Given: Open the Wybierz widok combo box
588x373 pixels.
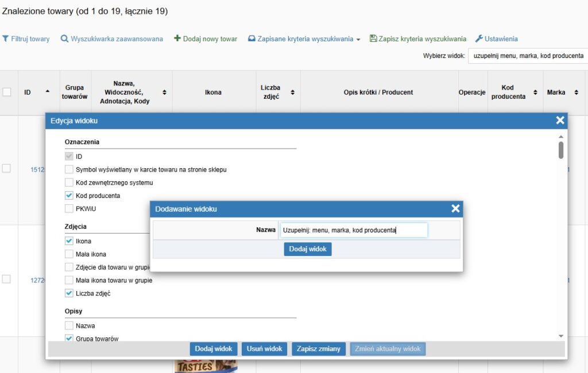Looking at the screenshot, I should point(528,56).
